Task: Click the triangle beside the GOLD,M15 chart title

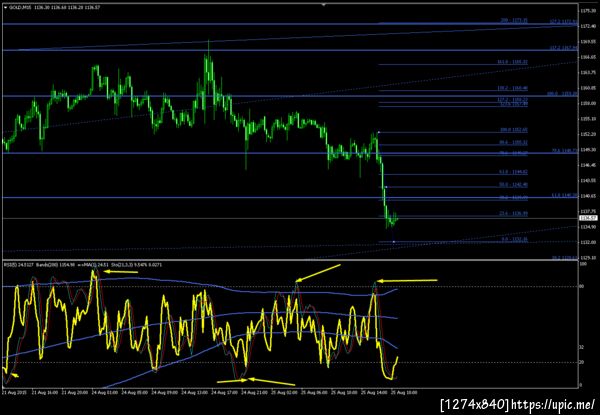Action: [x=5, y=7]
